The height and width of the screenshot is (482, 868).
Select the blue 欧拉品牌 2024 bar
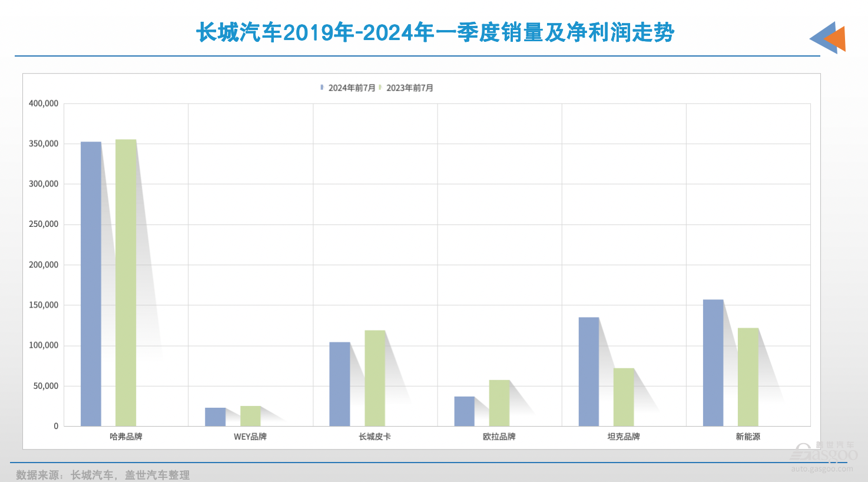tap(465, 411)
